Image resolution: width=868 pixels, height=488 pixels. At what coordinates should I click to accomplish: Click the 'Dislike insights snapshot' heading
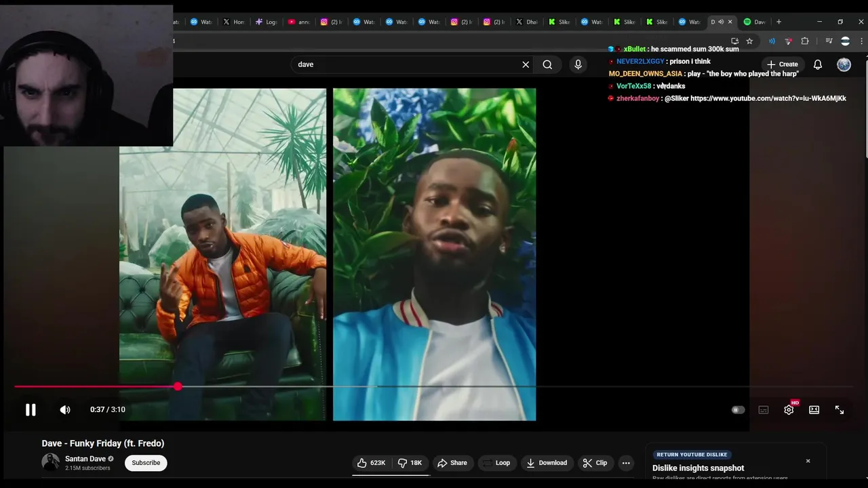pyautogui.click(x=698, y=468)
